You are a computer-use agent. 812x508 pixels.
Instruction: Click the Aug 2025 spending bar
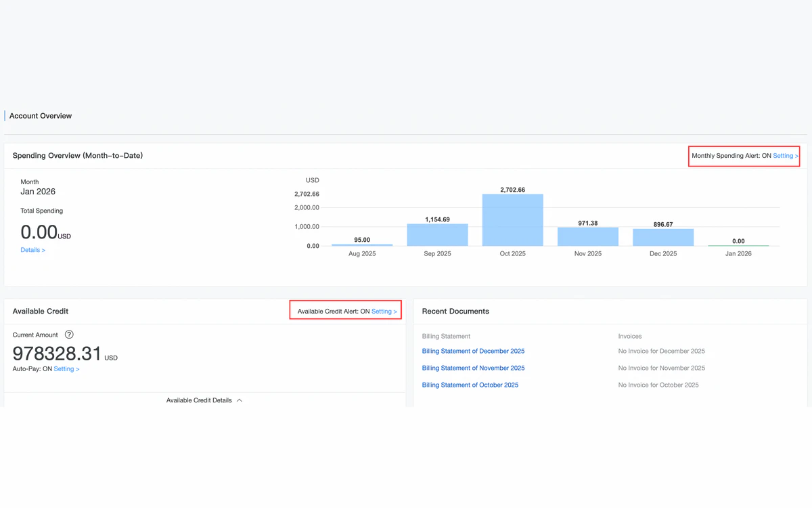[x=362, y=245]
